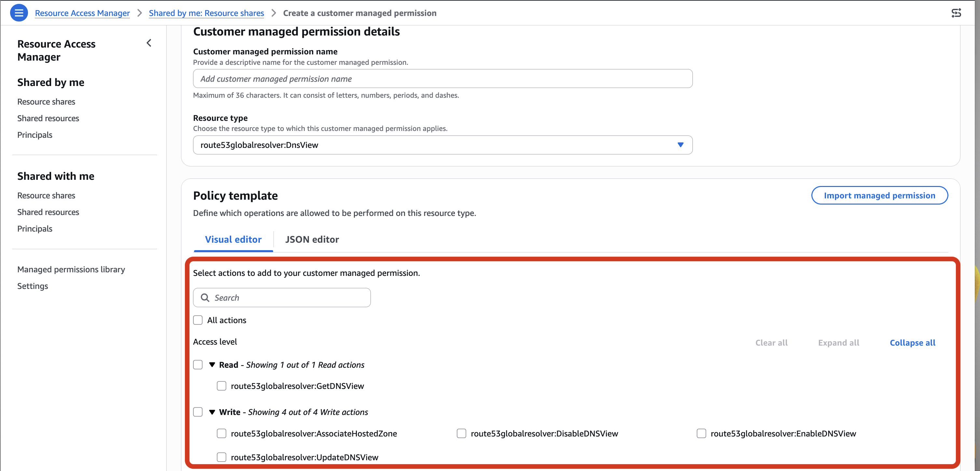Select the Visual editor tab
This screenshot has width=980, height=471.
233,239
